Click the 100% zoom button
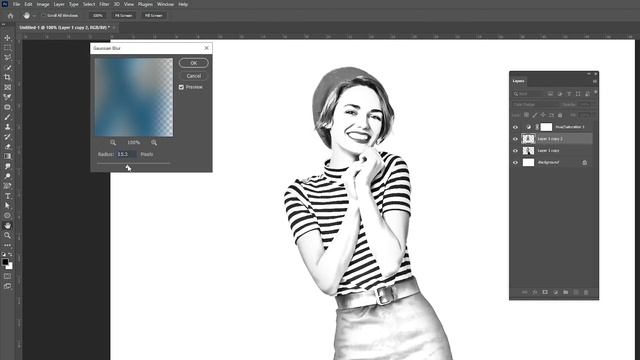The width and height of the screenshot is (640, 360). [98, 16]
